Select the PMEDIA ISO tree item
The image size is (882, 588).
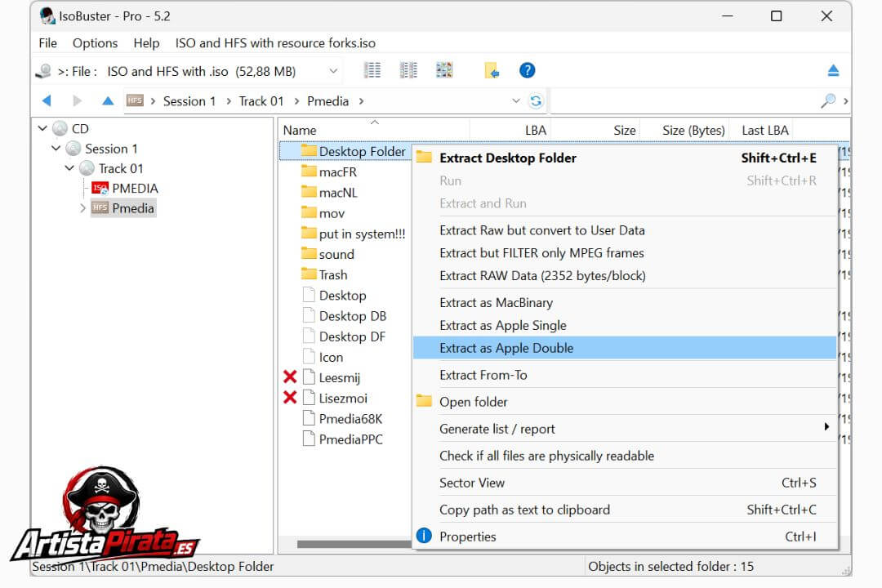point(125,188)
